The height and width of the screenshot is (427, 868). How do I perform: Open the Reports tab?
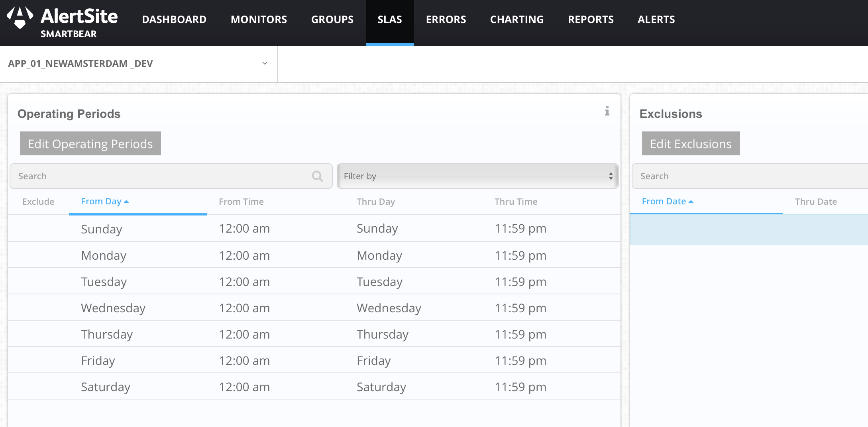pos(591,20)
